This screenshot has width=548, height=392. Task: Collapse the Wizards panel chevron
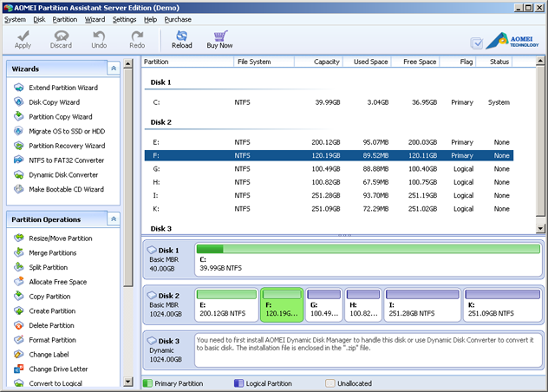click(x=114, y=69)
